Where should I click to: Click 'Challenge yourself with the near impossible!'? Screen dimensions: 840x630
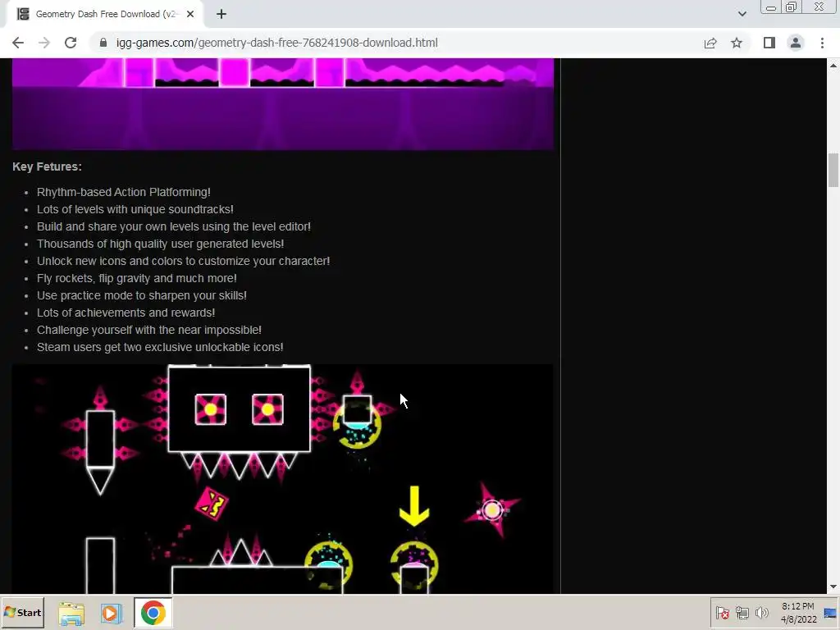coord(149,330)
